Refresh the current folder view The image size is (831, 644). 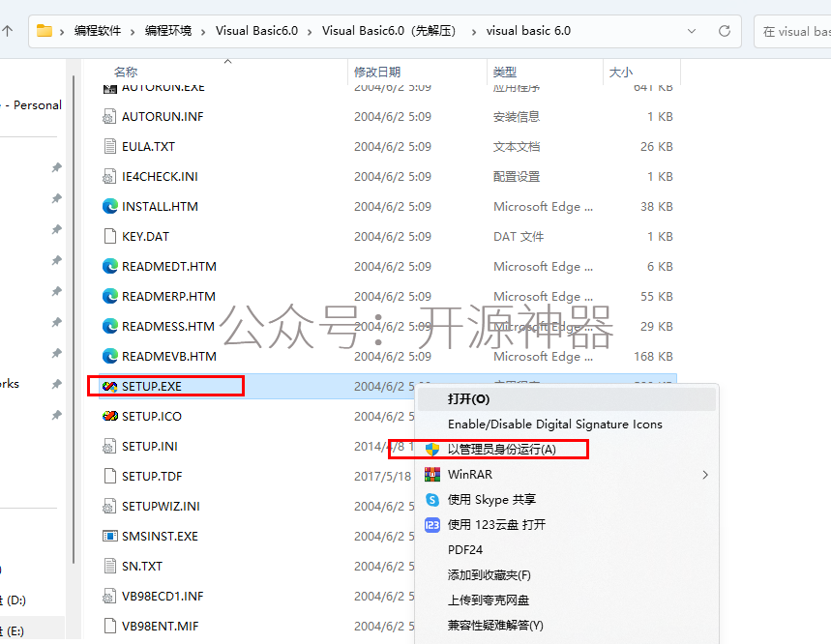(x=725, y=31)
